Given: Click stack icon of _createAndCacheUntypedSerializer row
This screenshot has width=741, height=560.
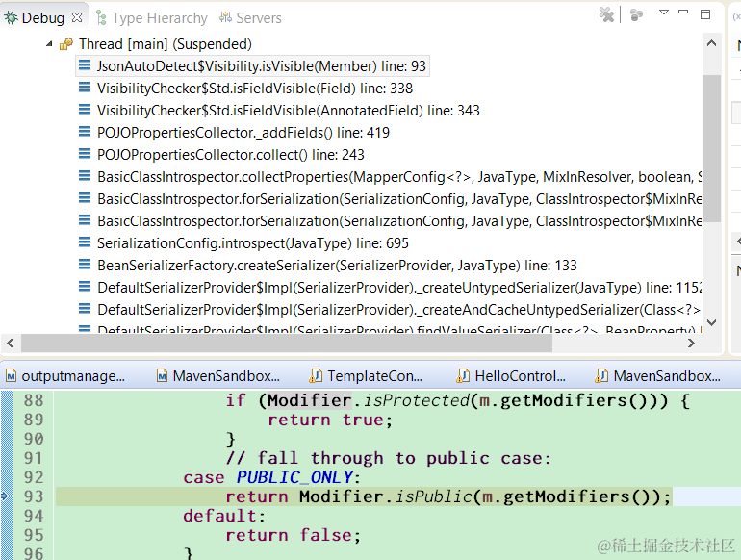Looking at the screenshot, I should (85, 309).
